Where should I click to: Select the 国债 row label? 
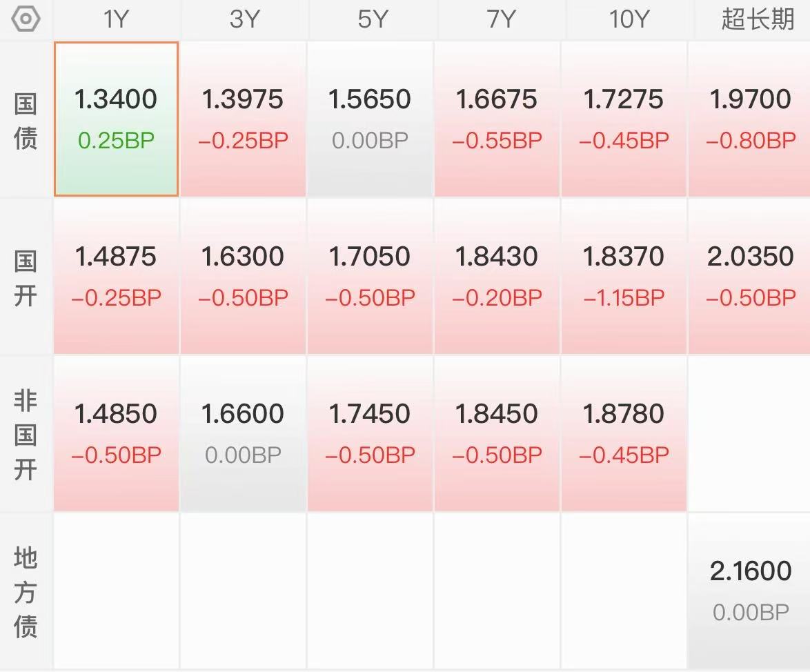click(x=26, y=121)
